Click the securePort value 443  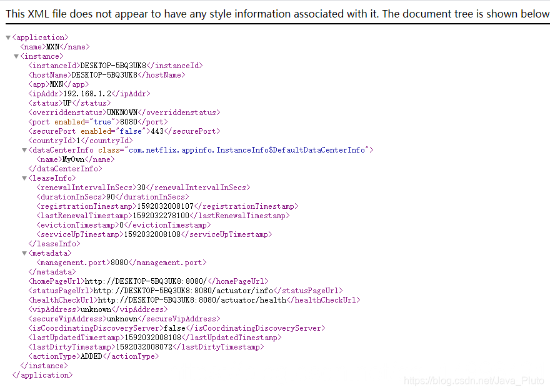157,131
